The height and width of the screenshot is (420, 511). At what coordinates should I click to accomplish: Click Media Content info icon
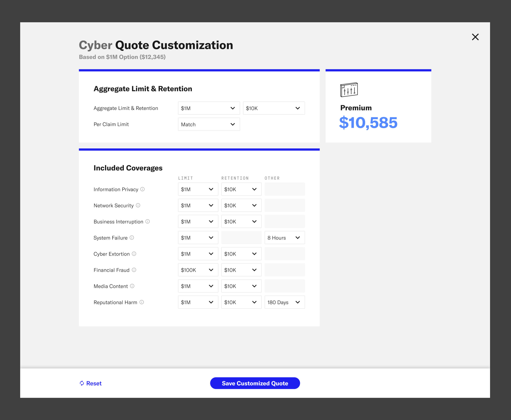[132, 286]
